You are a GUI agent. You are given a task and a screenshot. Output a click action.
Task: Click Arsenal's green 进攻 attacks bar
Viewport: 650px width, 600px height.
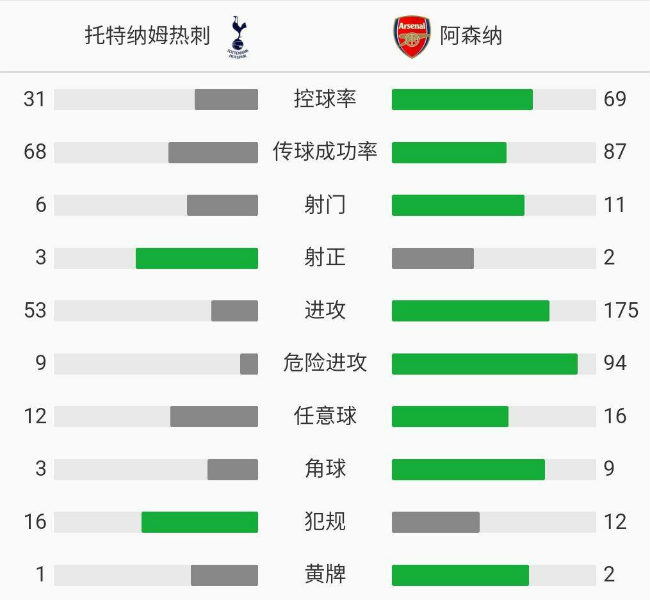(x=470, y=311)
